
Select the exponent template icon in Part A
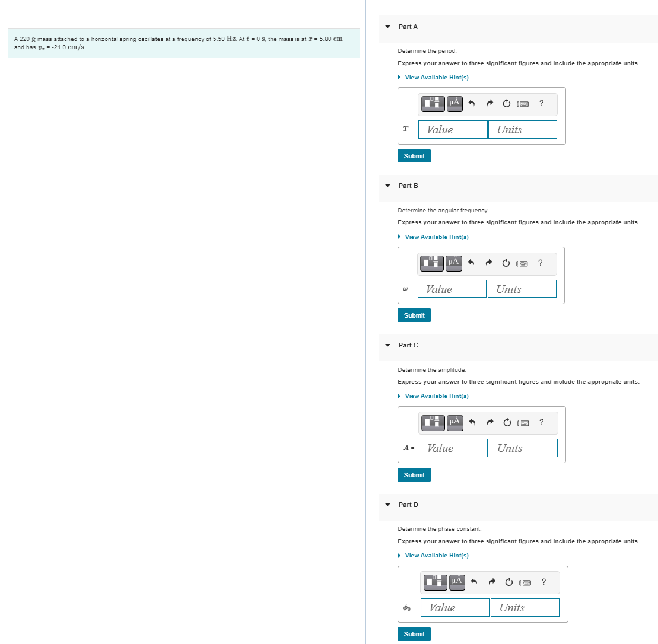point(432,104)
